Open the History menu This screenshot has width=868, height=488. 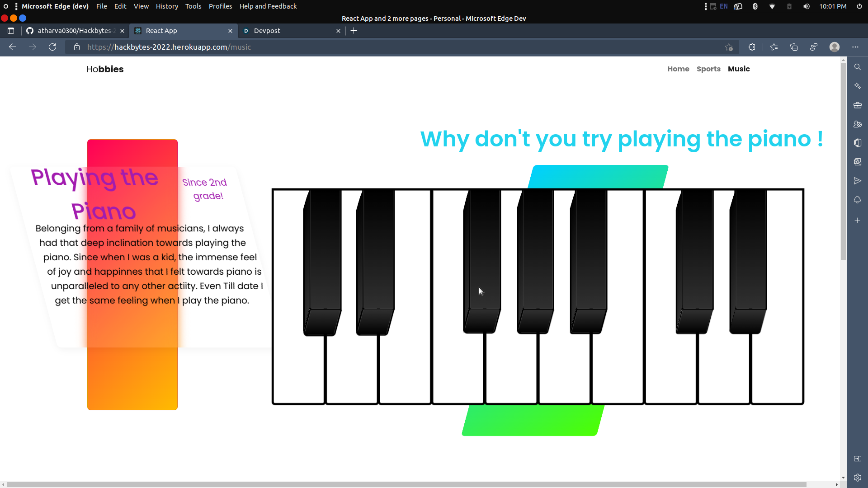coord(167,6)
